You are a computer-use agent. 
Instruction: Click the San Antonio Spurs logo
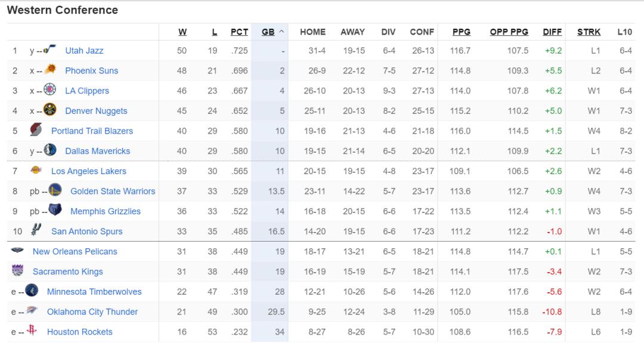pos(36,231)
